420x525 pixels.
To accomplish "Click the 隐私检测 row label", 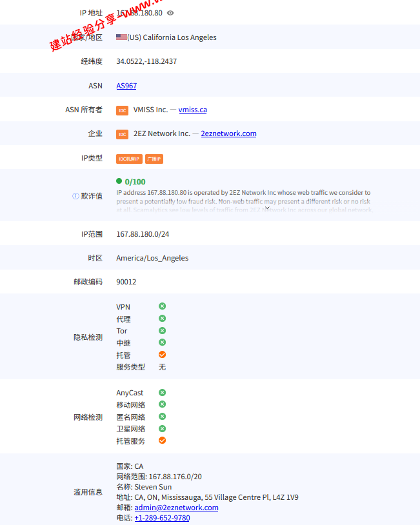I will 88,337.
